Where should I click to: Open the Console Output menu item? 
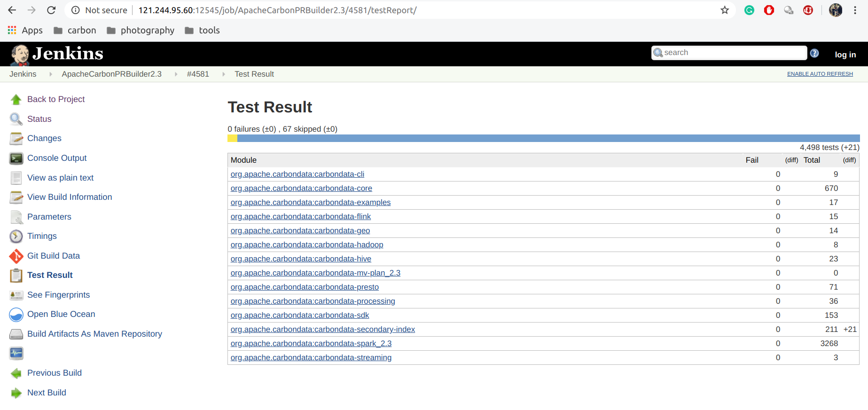click(57, 158)
